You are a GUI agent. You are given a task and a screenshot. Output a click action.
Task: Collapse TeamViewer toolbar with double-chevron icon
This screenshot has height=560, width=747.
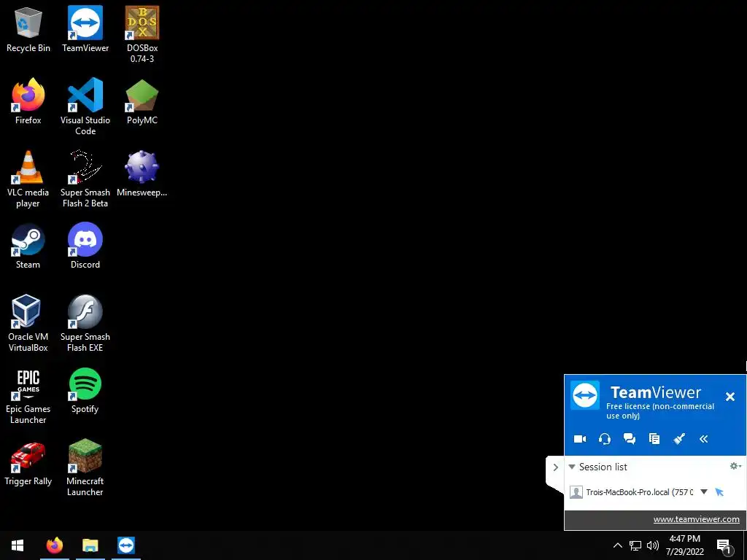704,439
